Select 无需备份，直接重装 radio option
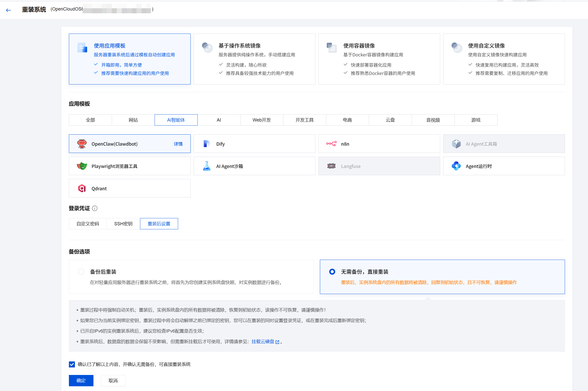This screenshot has width=588, height=391. (x=332, y=272)
